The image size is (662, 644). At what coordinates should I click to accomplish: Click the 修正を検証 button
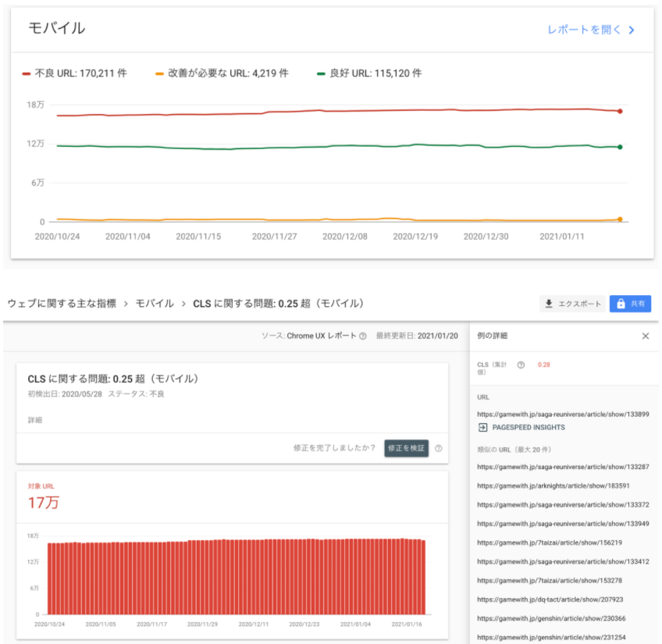click(406, 448)
